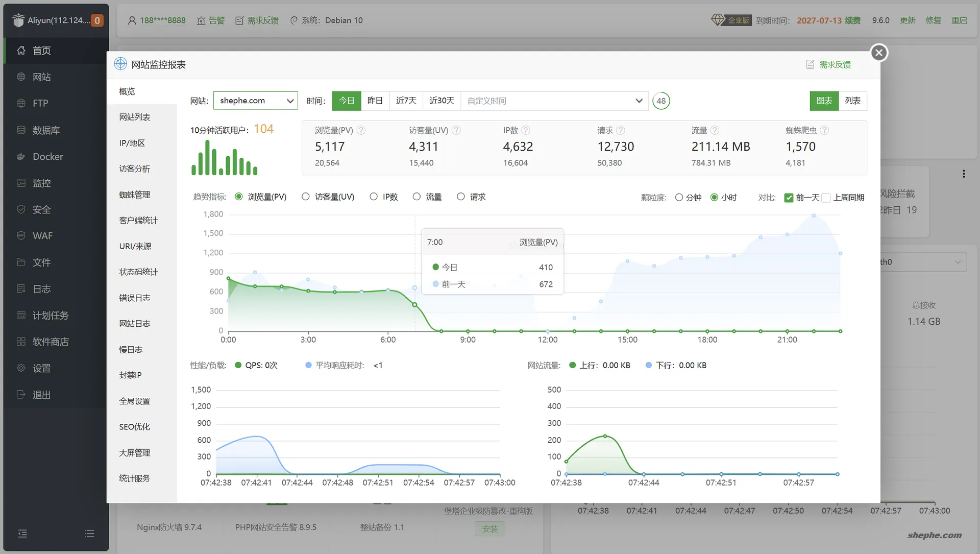Click the database icon in the sidebar
Viewport: 980px width, 554px height.
click(x=21, y=130)
